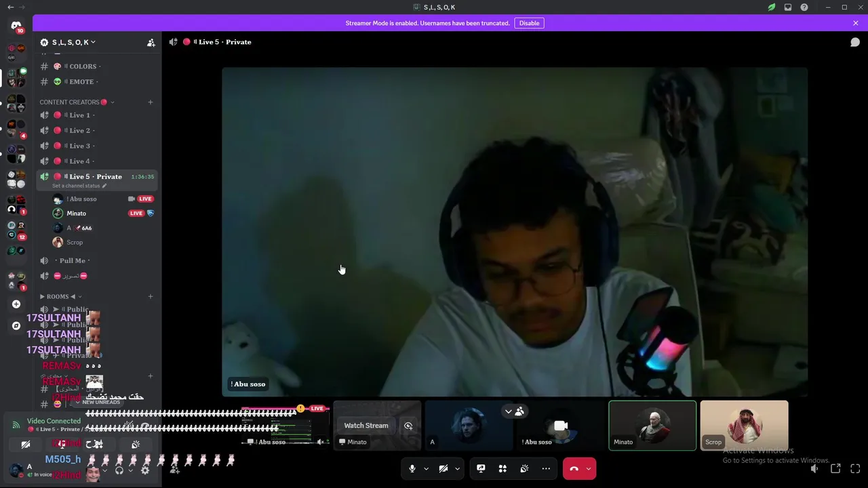Open camera options arrow
Viewport: 868px width, 488px height.
(x=457, y=468)
